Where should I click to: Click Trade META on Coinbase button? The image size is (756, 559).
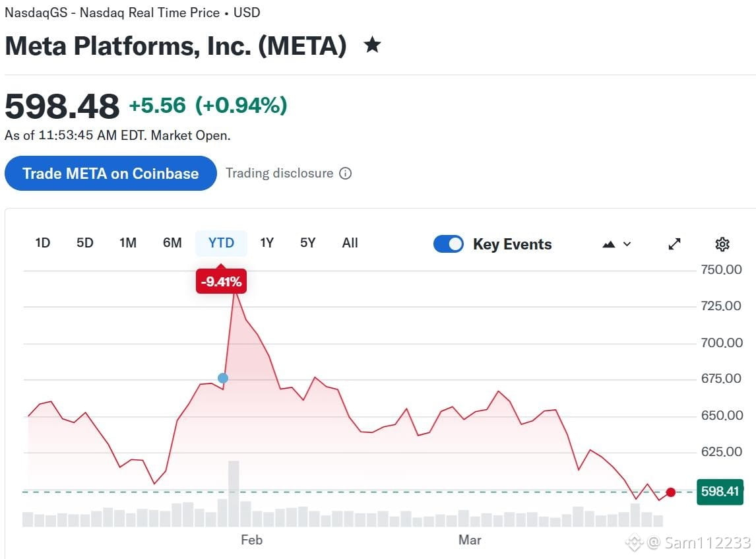tap(110, 173)
